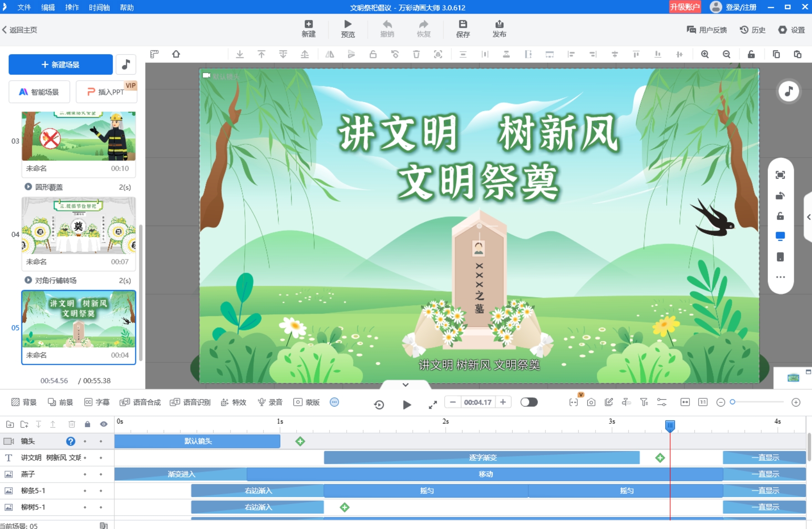The height and width of the screenshot is (529, 812).
Task: Click the 新建 (New) toolbar icon
Action: 308,29
